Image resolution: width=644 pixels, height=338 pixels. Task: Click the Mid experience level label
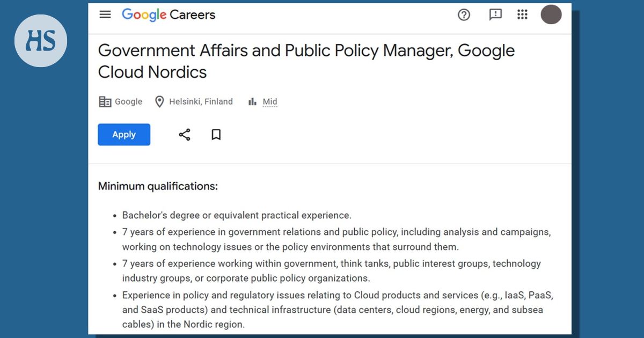(x=270, y=102)
